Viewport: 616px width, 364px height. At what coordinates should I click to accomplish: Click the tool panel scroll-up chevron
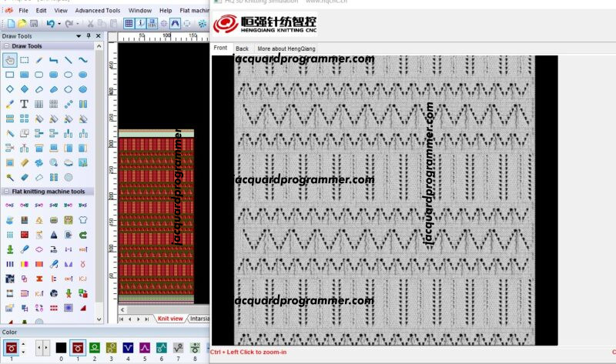99,46
